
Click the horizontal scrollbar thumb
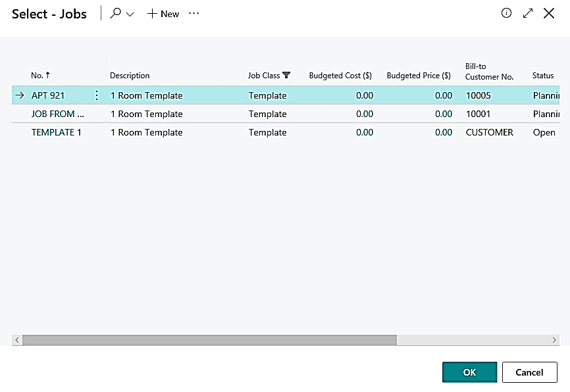coord(209,340)
